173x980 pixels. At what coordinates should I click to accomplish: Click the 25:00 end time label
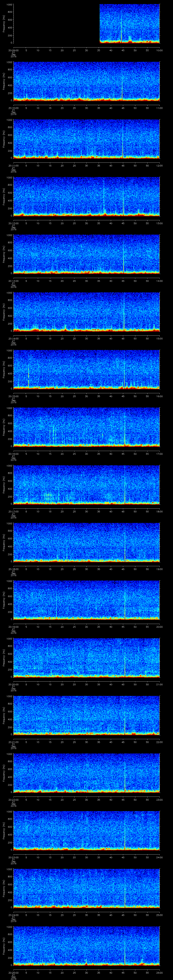pyautogui.click(x=159, y=915)
